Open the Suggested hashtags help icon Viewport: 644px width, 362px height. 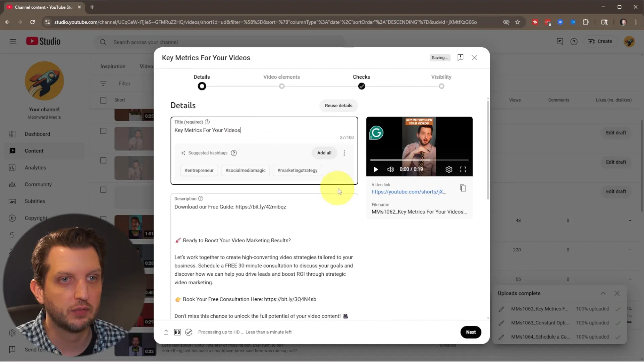(x=234, y=153)
